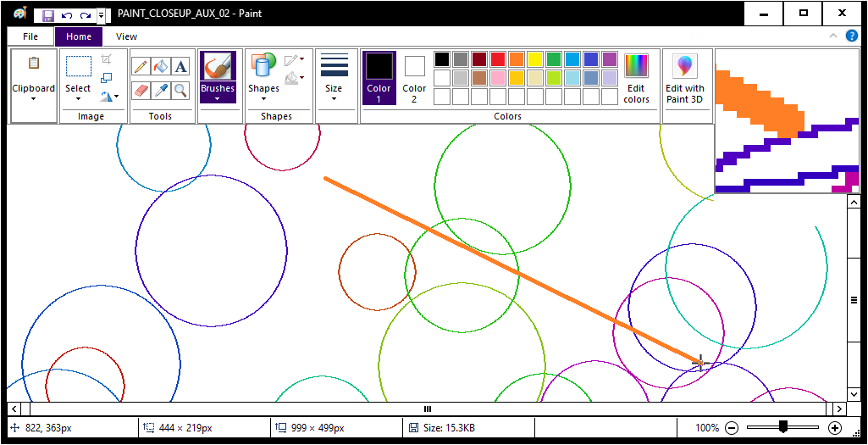Image resolution: width=868 pixels, height=445 pixels.
Task: Pick the orange color swatch
Action: tap(517, 58)
